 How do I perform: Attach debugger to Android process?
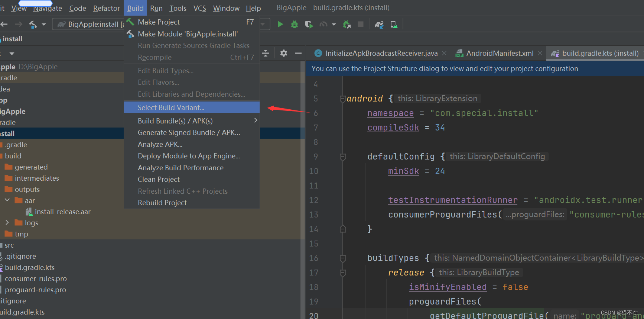pyautogui.click(x=347, y=25)
